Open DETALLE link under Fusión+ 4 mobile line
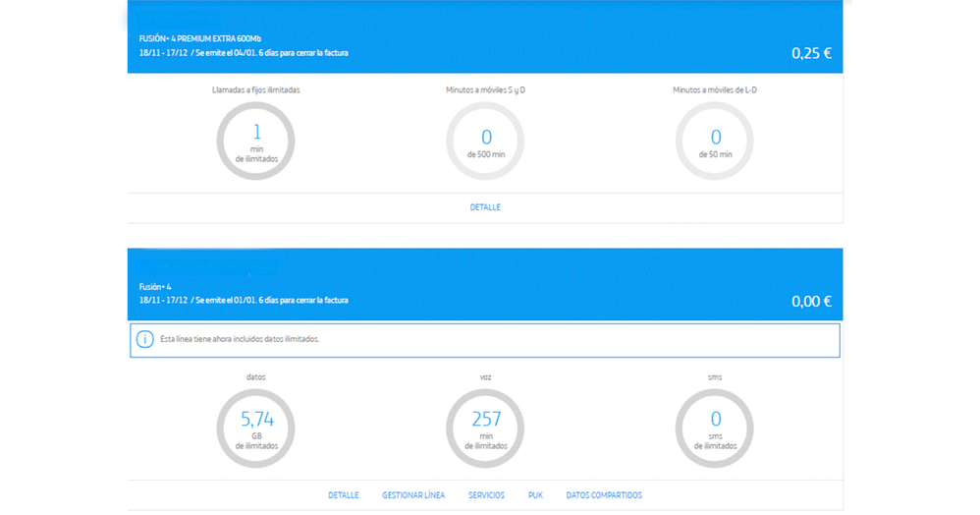 (x=343, y=495)
